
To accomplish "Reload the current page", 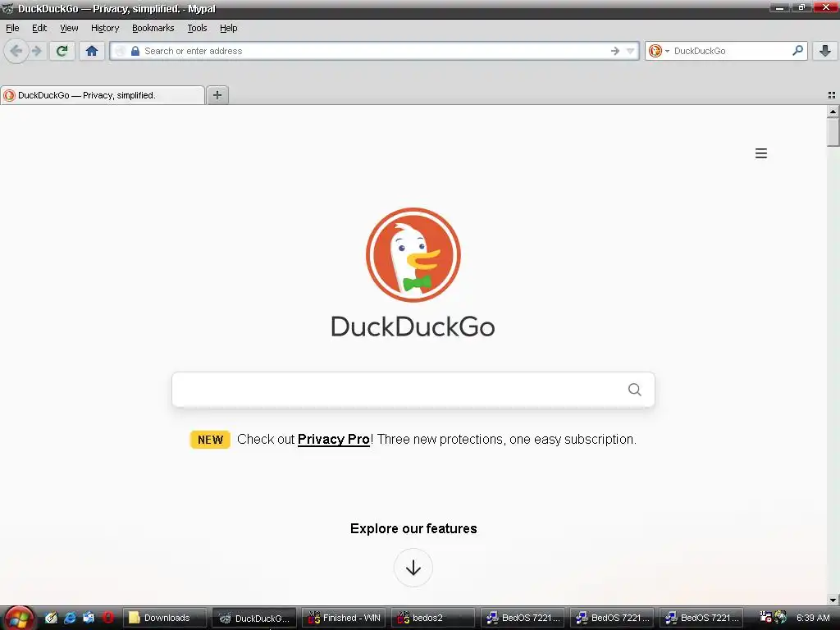I will pos(62,51).
